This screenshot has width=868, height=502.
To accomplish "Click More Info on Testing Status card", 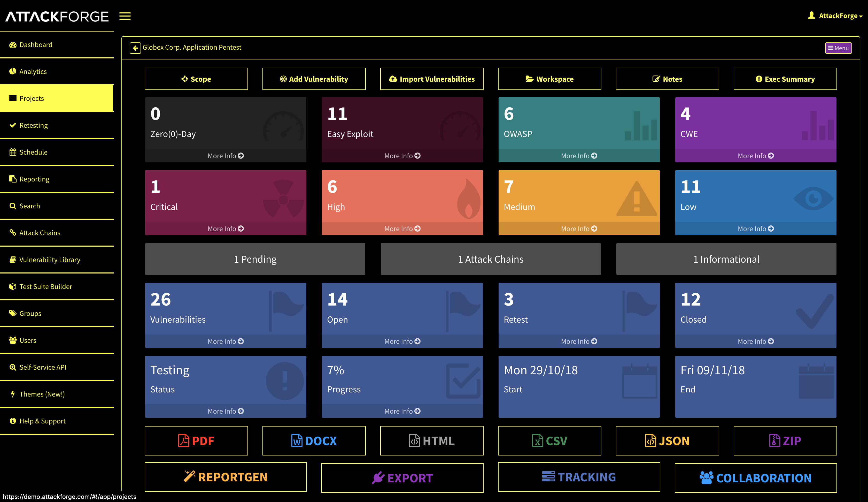I will [x=226, y=411].
